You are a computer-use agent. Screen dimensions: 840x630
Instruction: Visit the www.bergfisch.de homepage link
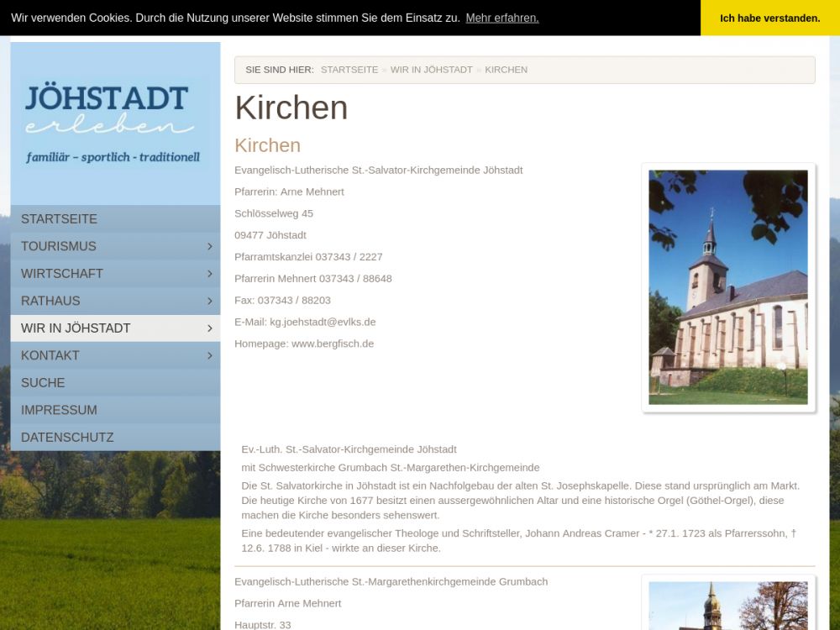[333, 344]
